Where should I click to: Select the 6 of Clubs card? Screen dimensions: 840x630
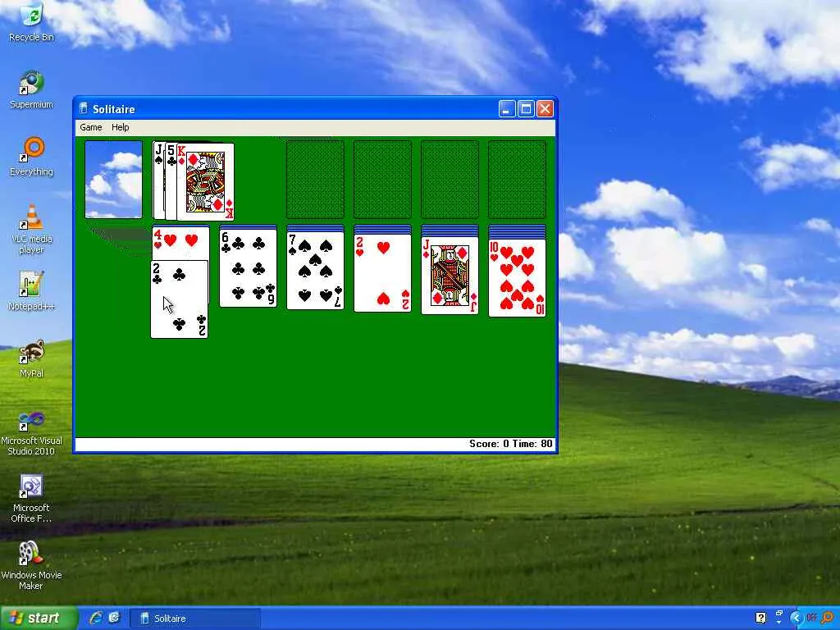pyautogui.click(x=248, y=268)
